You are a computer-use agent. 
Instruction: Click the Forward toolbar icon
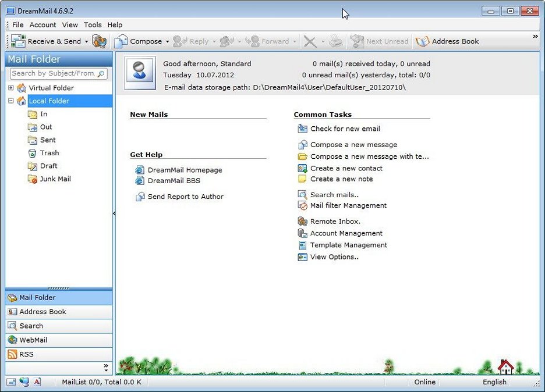click(x=252, y=41)
